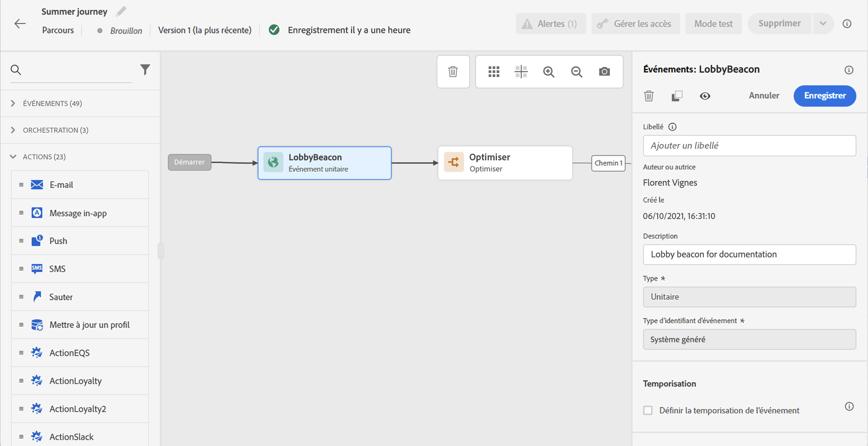Select the E-mail action item
Screen dimensions: 868x446
pos(61,185)
